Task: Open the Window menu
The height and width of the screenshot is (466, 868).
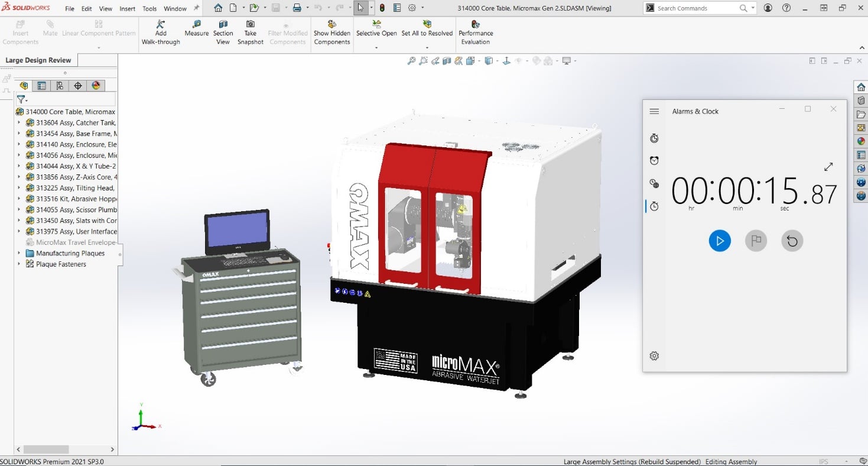Action: (x=175, y=9)
